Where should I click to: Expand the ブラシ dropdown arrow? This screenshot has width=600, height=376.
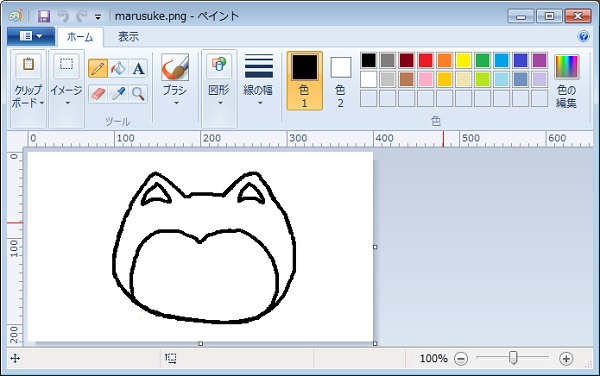click(x=176, y=103)
